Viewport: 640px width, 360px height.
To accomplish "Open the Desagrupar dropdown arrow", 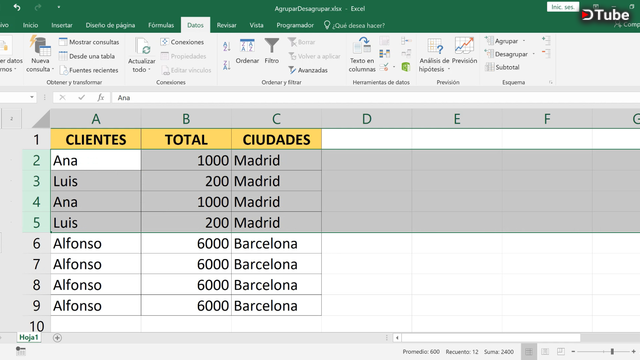I will [534, 54].
